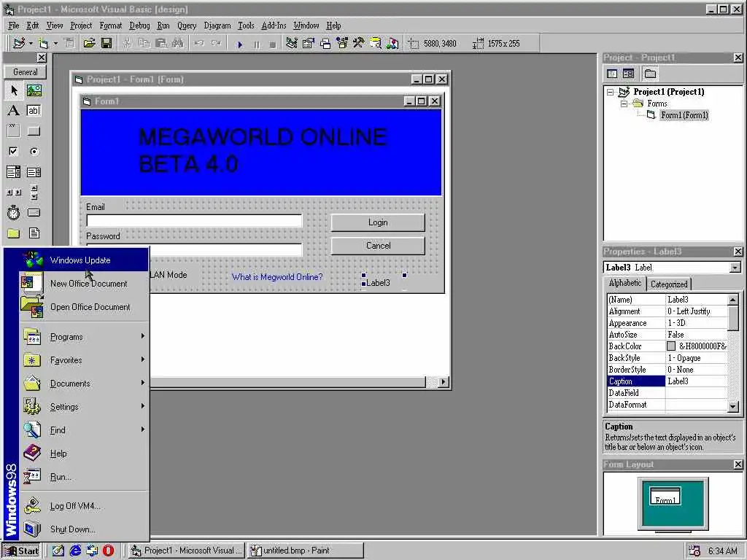Click the Caption property row
The width and height of the screenshot is (747, 560).
667,381
